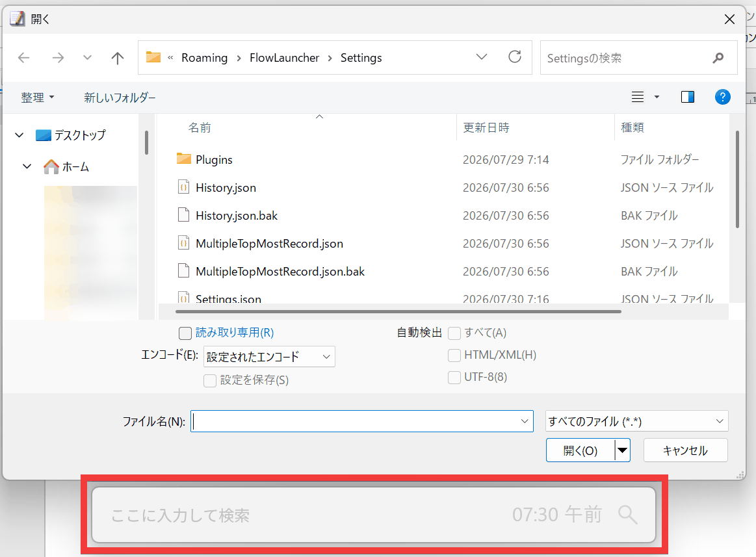Collapse the デスクトップ tree node

click(x=20, y=135)
